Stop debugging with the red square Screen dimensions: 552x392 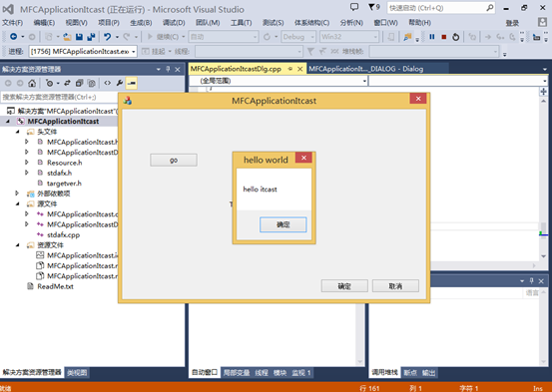coord(444,37)
